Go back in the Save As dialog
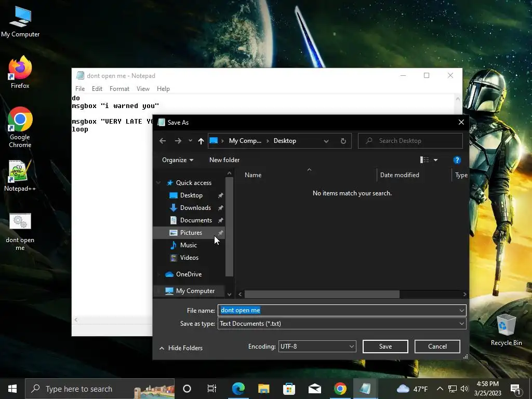This screenshot has height=399, width=532. 163,141
